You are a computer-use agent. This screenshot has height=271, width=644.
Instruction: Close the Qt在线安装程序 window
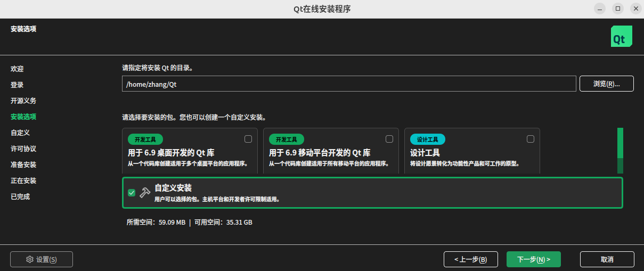pos(635,9)
